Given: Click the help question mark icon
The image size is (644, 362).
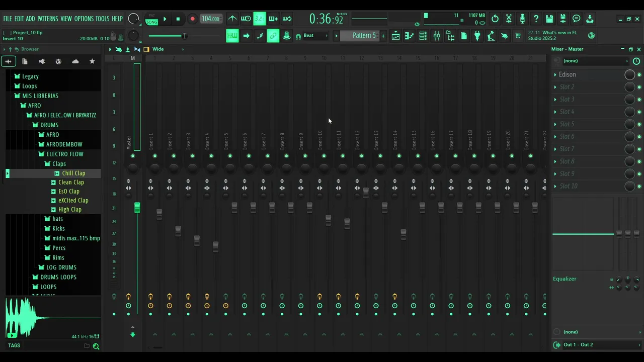Looking at the screenshot, I should coord(536,19).
